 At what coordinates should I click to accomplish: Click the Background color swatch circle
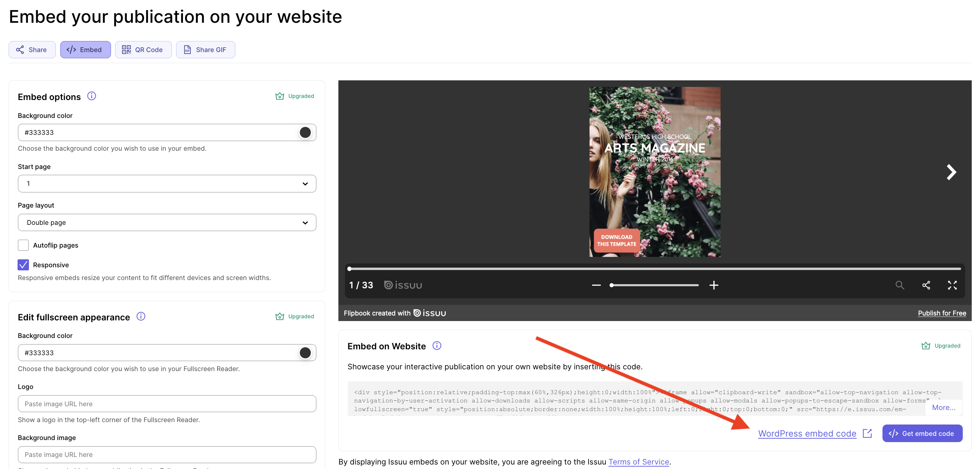click(305, 132)
